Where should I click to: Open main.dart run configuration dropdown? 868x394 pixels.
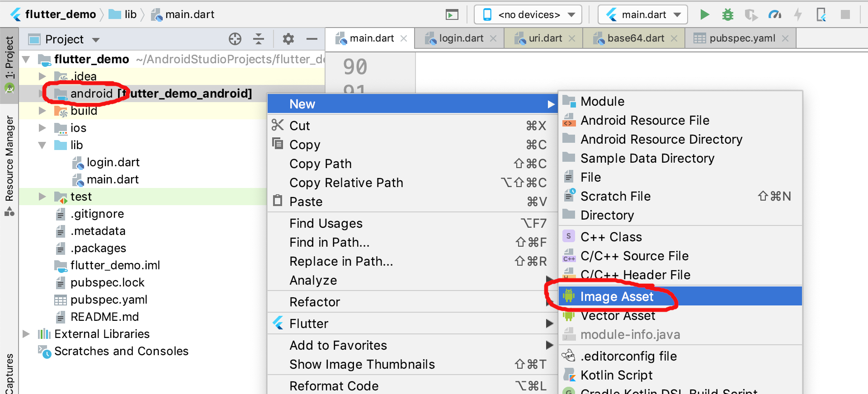[643, 14]
